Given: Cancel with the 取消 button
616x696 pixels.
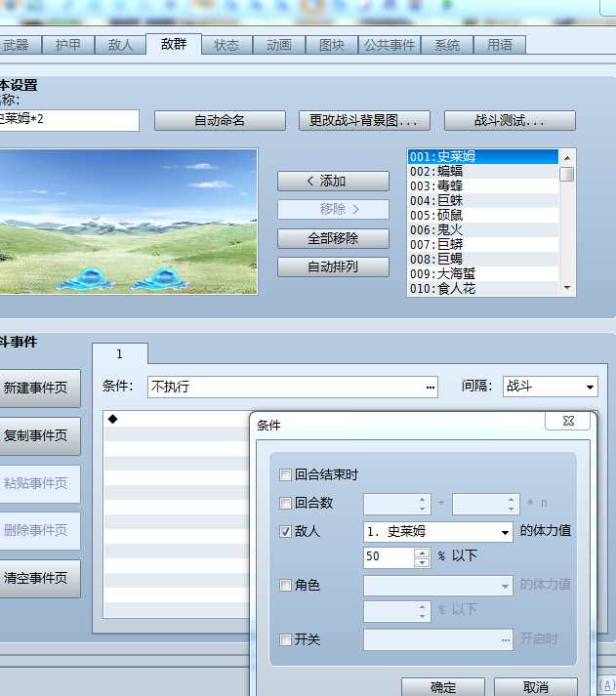Looking at the screenshot, I should tap(536, 686).
